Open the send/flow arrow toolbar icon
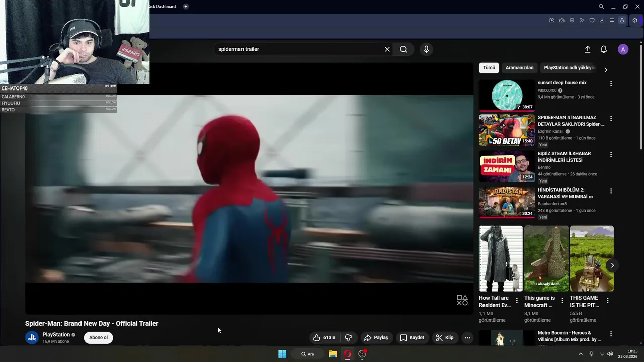Viewport: 644px width, 362px height. pos(582,20)
